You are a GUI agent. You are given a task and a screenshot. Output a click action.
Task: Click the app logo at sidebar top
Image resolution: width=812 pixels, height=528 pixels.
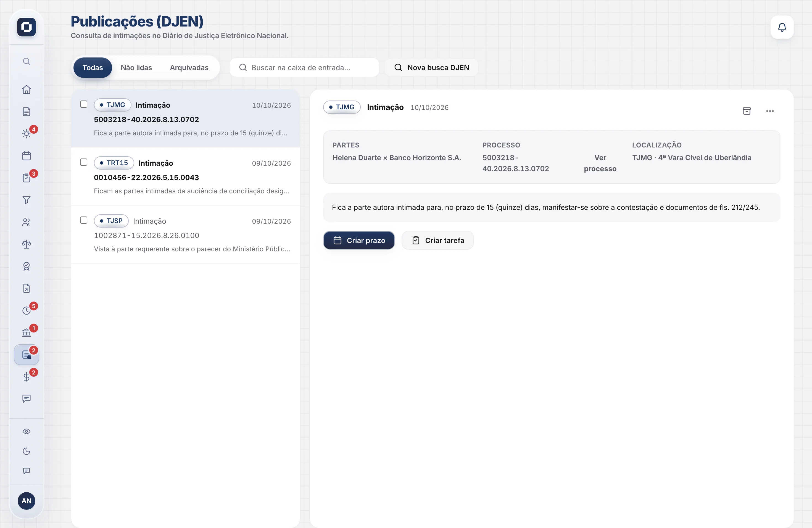pos(26,27)
